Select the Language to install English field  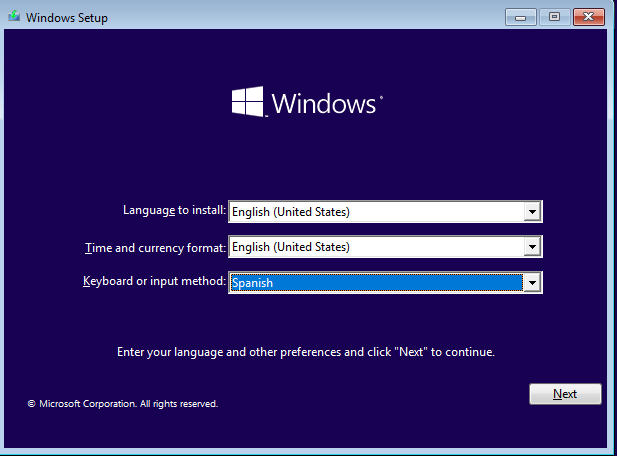click(376, 212)
